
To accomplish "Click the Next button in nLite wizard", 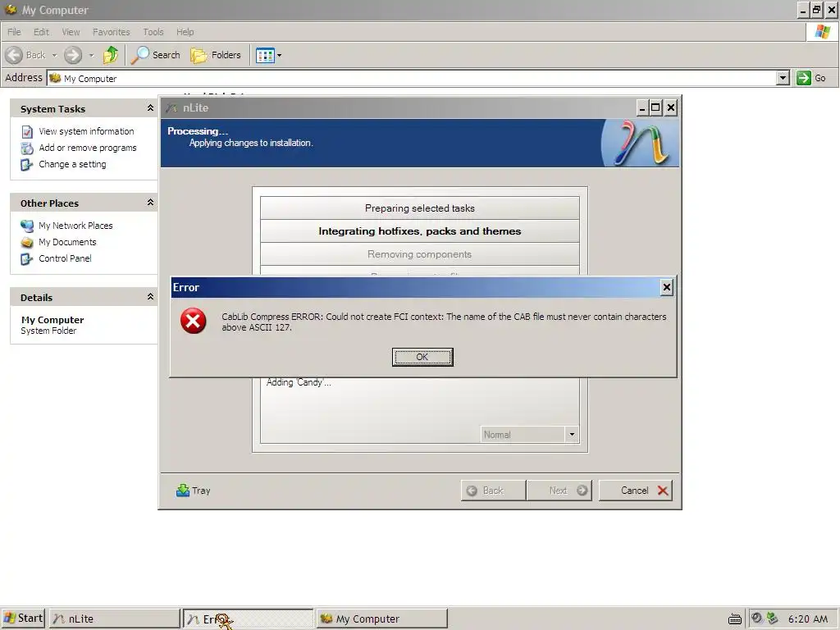I will coord(559,491).
